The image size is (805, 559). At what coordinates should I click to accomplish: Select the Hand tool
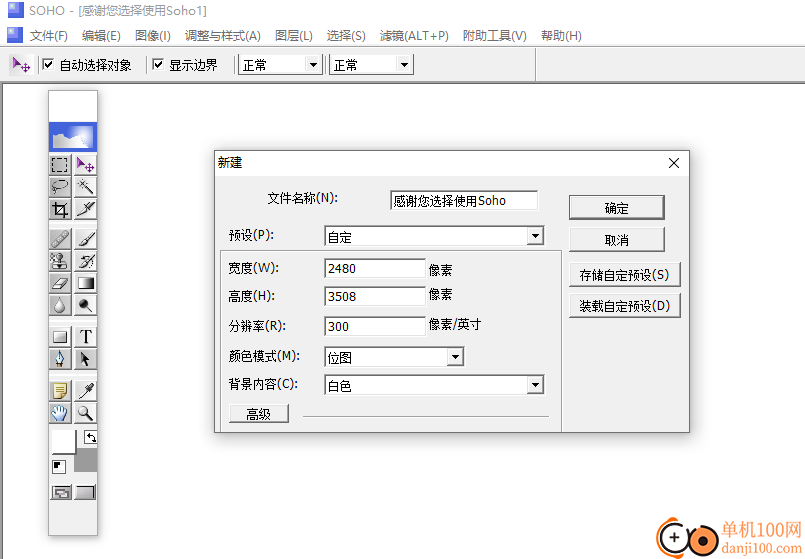[x=60, y=413]
